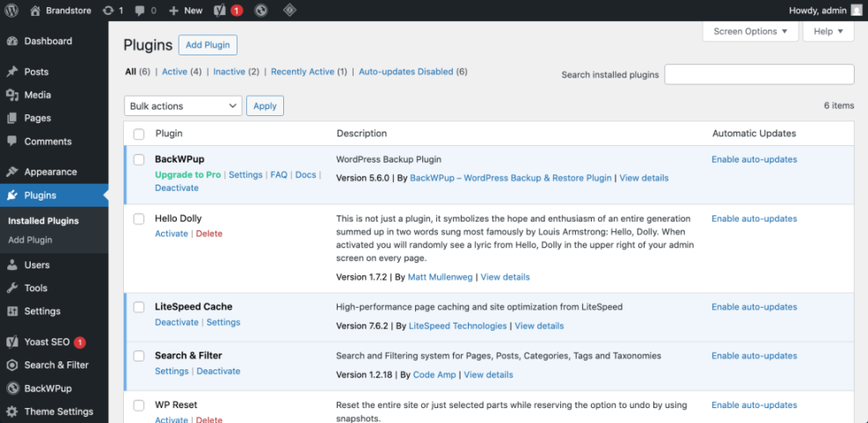Image resolution: width=868 pixels, height=423 pixels.
Task: Click the home icon beside Brandstore
Action: point(35,10)
